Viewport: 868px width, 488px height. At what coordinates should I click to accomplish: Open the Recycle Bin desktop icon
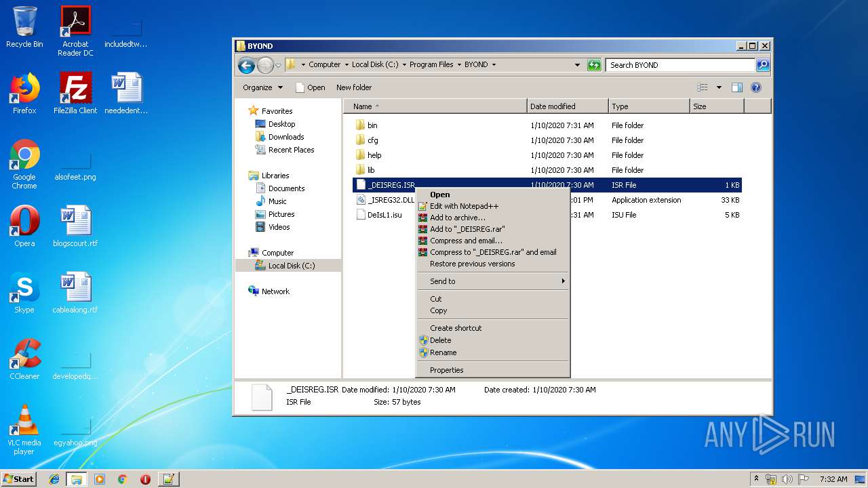click(x=24, y=27)
